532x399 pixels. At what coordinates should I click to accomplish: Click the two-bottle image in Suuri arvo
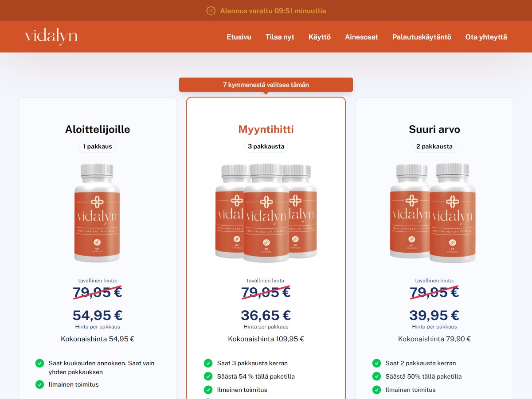433,213
